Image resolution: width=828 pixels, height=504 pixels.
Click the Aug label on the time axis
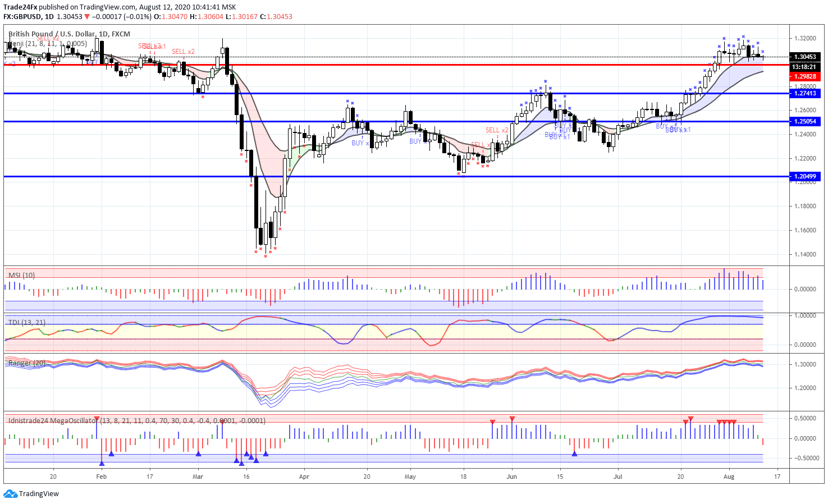point(729,476)
